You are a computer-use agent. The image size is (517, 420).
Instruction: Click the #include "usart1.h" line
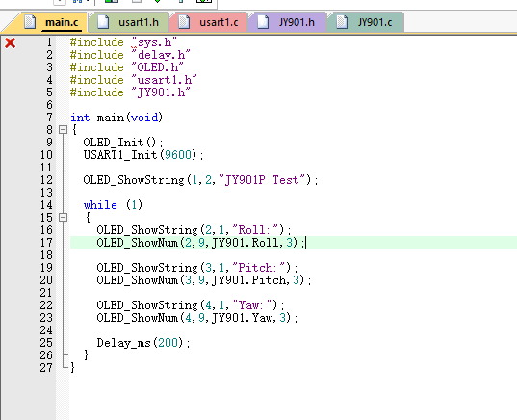[133, 80]
